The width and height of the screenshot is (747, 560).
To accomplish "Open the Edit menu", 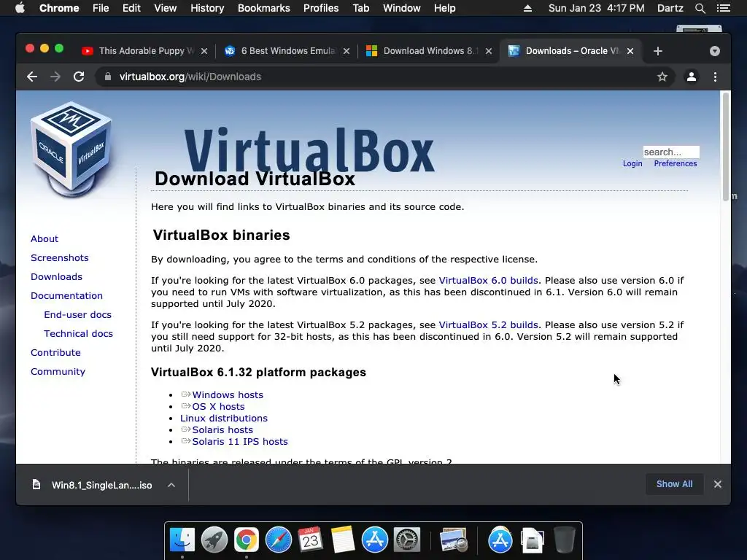I will tap(131, 8).
